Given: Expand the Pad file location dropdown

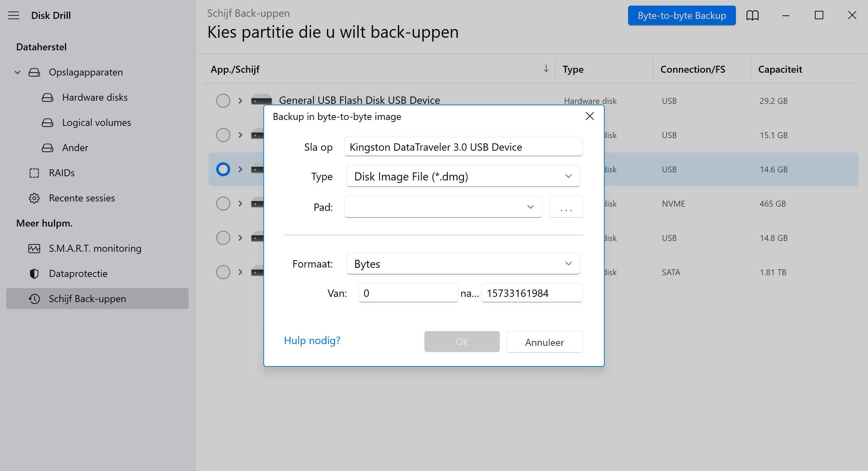Looking at the screenshot, I should point(530,207).
